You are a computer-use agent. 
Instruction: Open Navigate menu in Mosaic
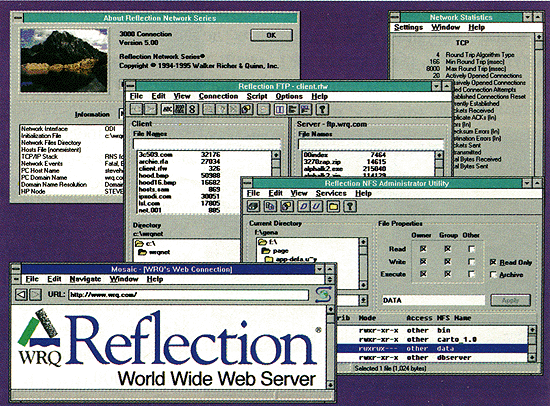[x=85, y=279]
